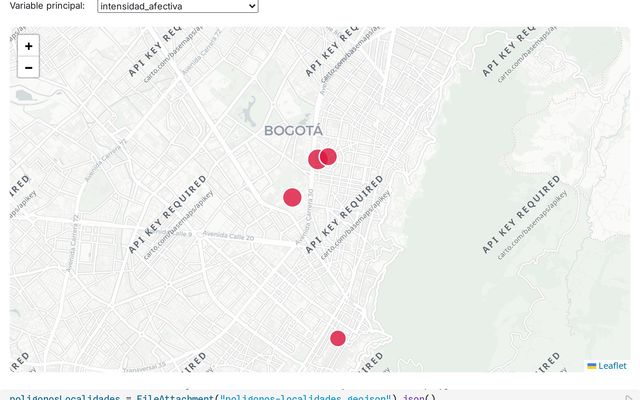
Task: Select the partly covered red marker under BOGOTÁ
Action: (x=316, y=159)
